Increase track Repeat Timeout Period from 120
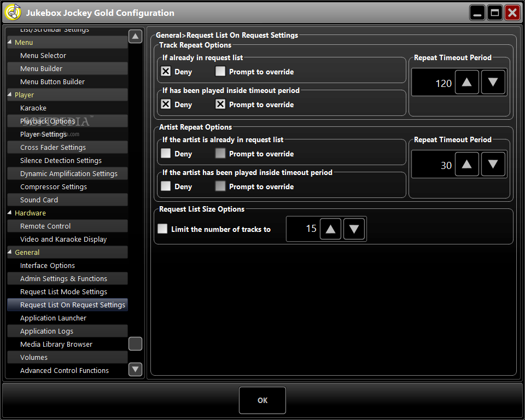This screenshot has height=420, width=525. pos(466,82)
